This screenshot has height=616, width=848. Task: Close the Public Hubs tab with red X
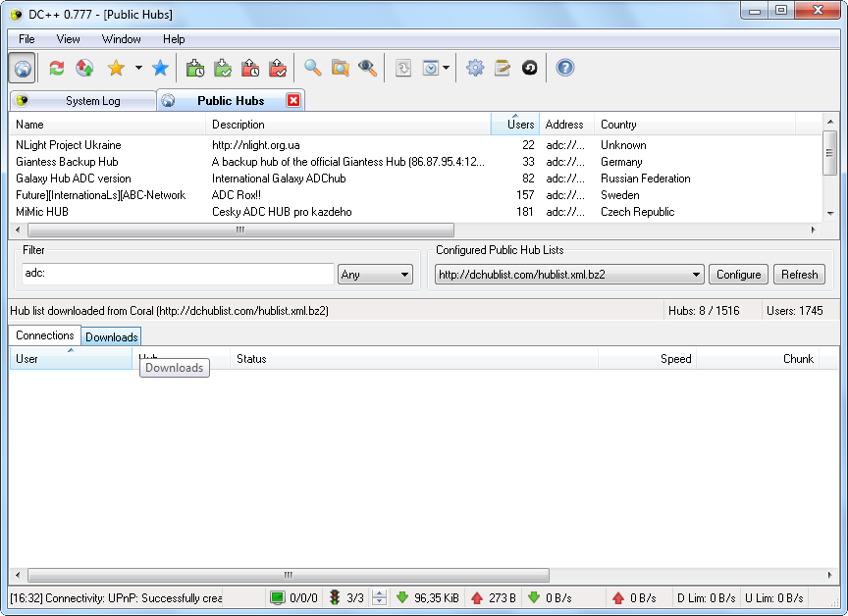(293, 100)
